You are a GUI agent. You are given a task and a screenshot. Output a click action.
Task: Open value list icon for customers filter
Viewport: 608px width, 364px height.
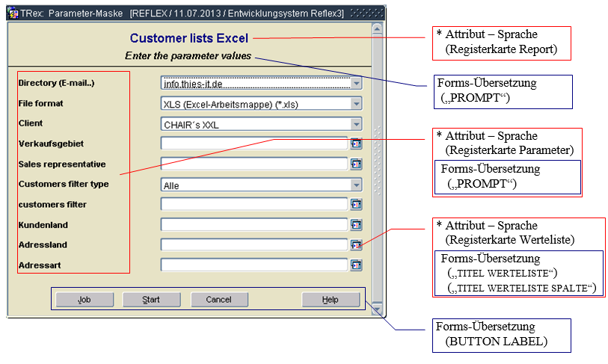356,204
